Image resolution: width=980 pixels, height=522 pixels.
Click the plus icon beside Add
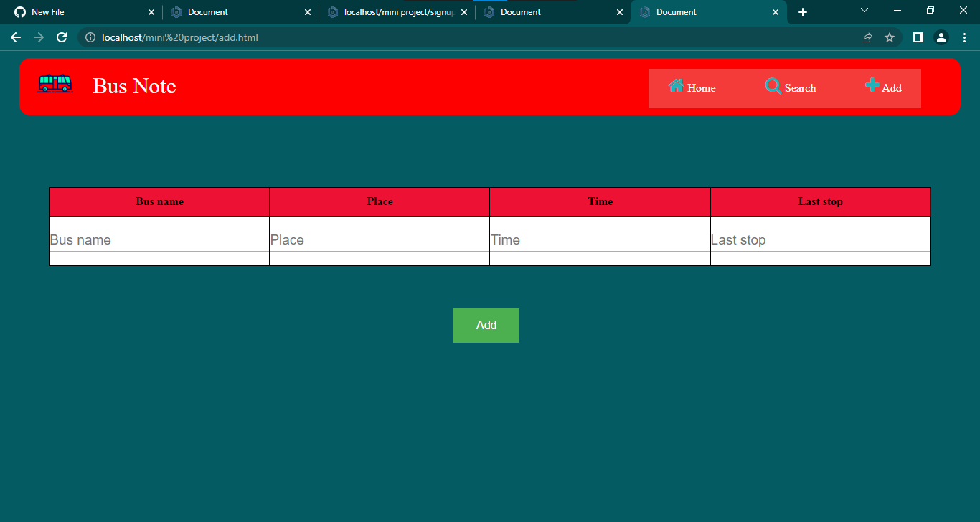point(872,85)
